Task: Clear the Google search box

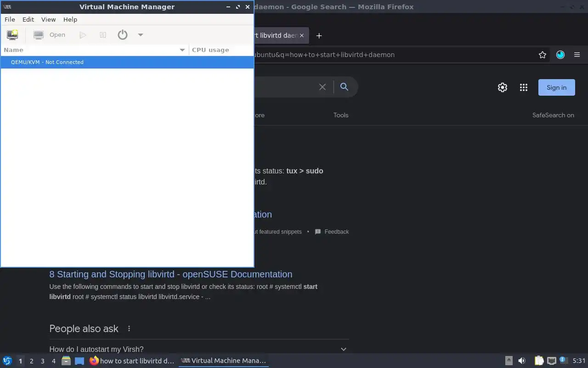Action: tap(322, 86)
